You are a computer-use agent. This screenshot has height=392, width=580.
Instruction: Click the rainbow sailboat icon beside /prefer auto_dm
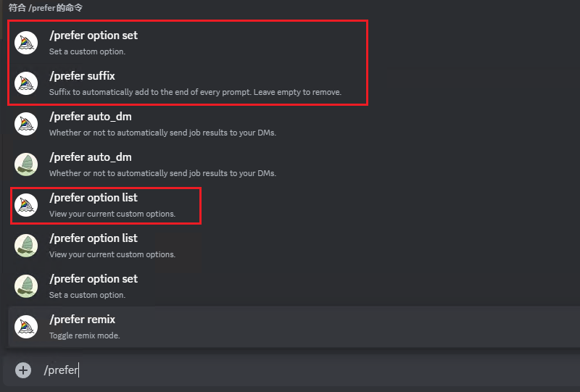click(x=26, y=124)
